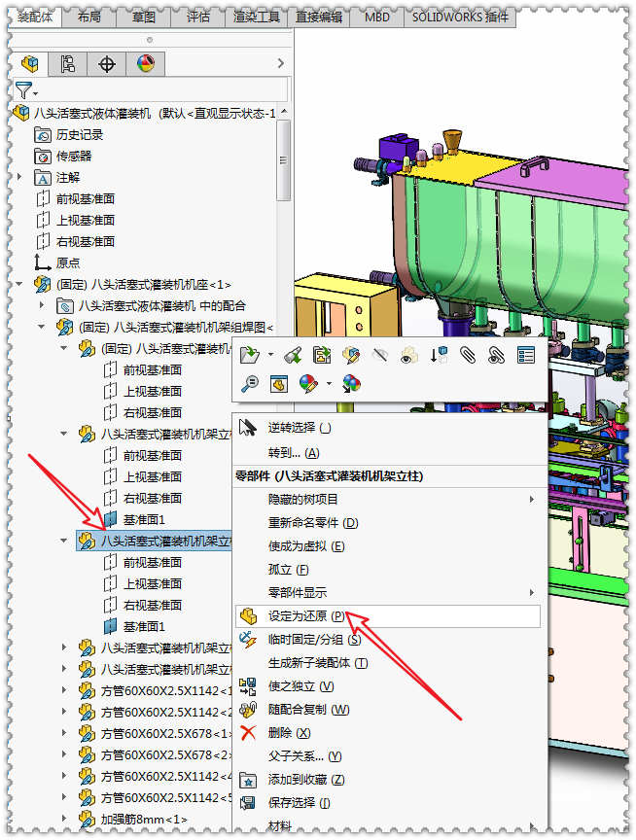Switch to the 草图 tab
The height and width of the screenshot is (840, 636).
point(143,17)
